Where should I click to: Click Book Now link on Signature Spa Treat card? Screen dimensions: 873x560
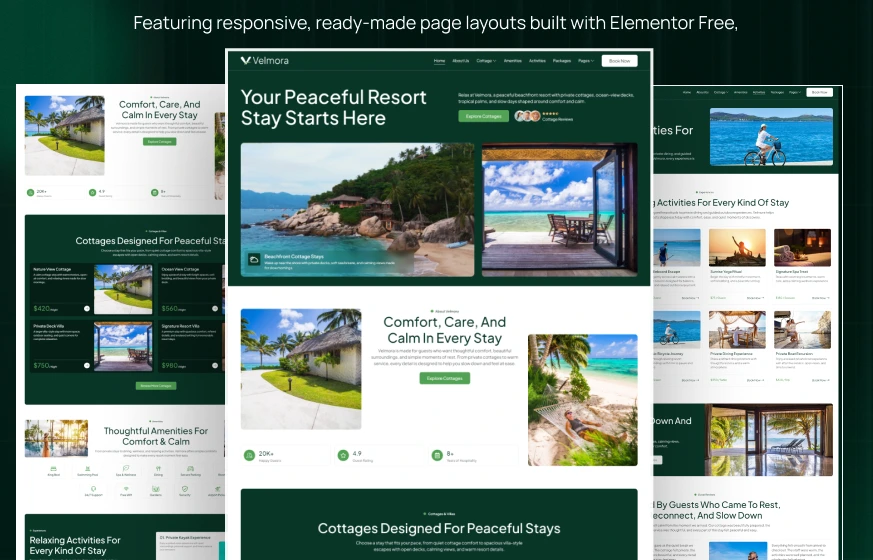pos(821,298)
